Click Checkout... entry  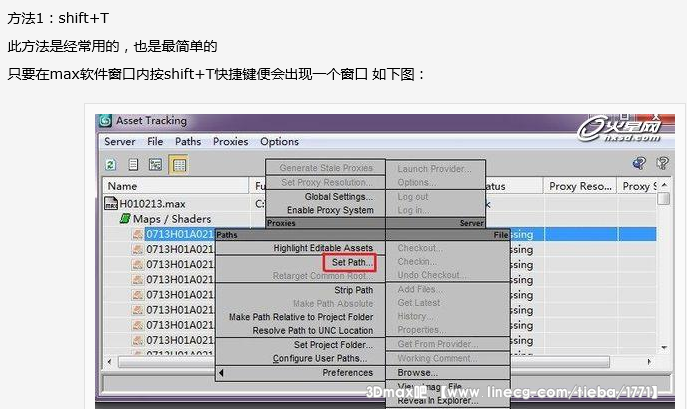[x=420, y=248]
